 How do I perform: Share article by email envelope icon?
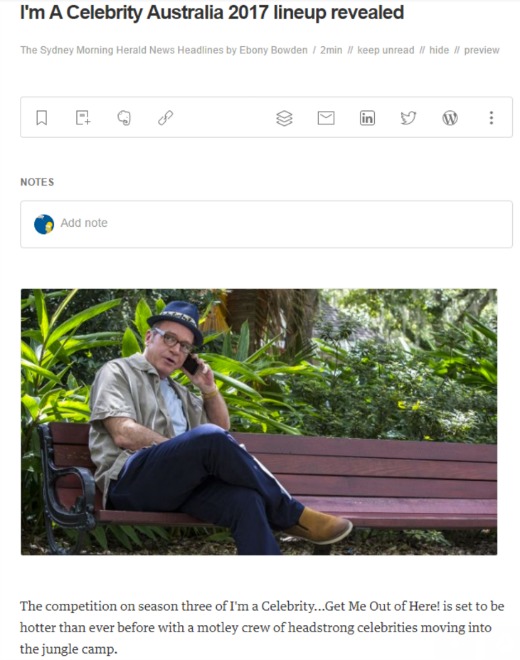(x=326, y=118)
